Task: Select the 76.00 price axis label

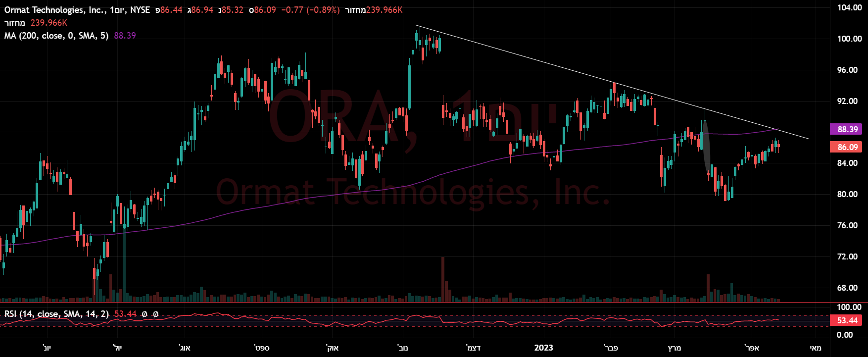Action: coord(847,225)
